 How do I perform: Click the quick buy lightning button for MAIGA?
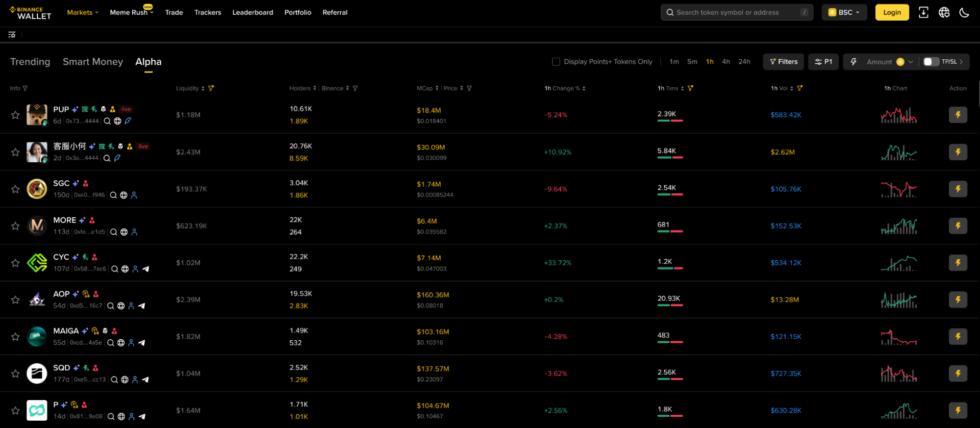[957, 336]
